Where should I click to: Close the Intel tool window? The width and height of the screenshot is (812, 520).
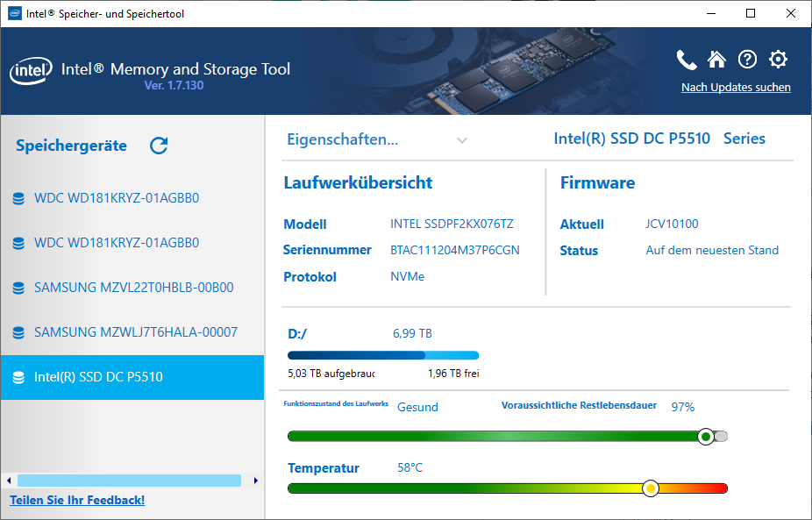(x=791, y=13)
